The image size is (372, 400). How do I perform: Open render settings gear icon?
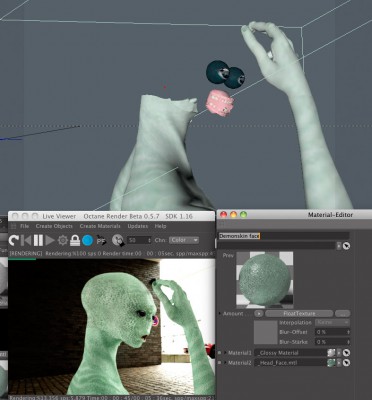(63, 240)
